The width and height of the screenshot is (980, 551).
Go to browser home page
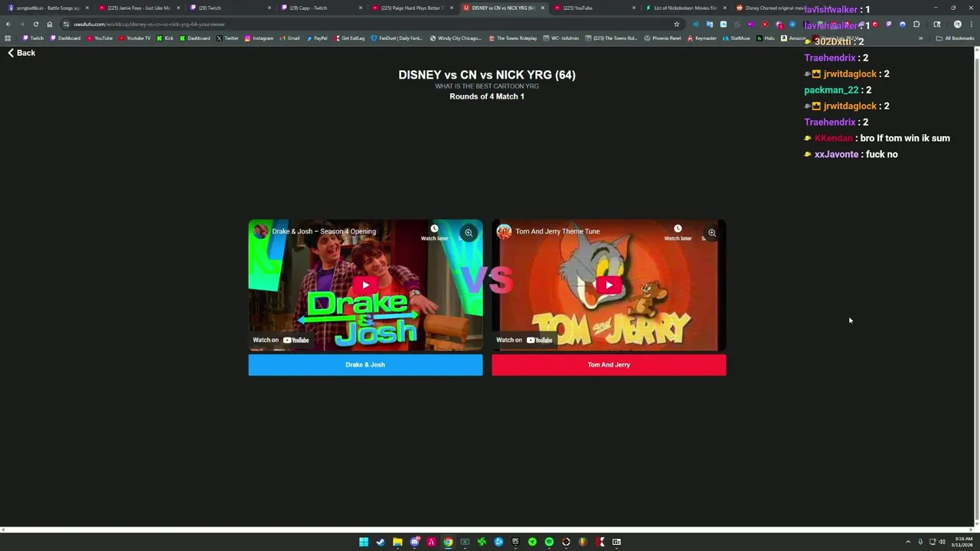point(50,24)
